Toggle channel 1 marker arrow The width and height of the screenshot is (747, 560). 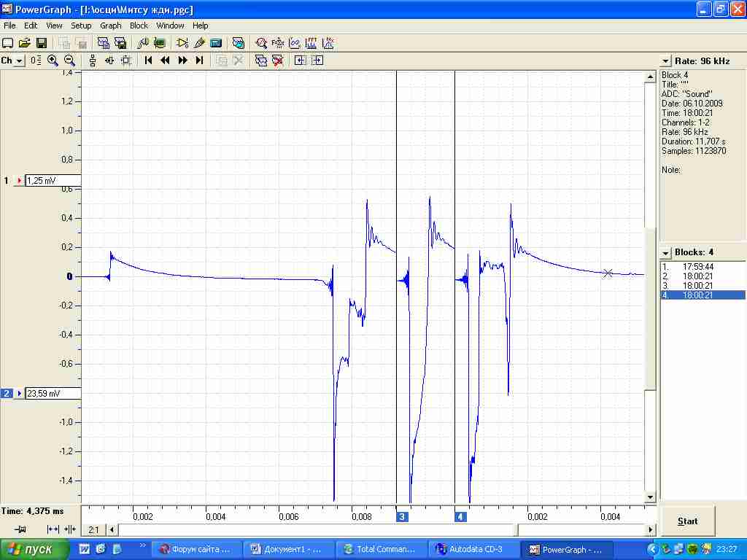19,181
